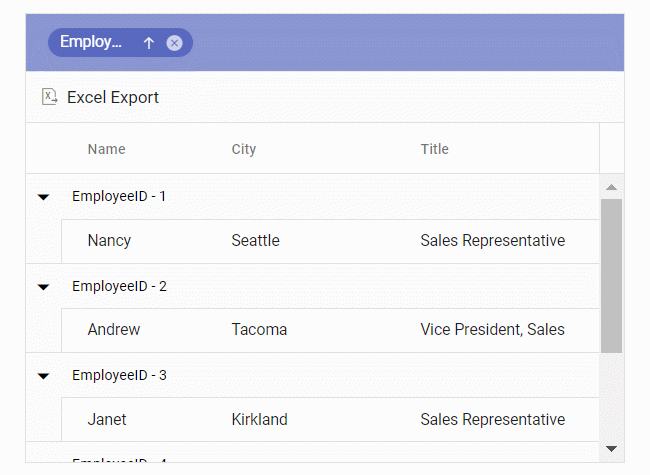
Task: Sort by the Title column header
Action: point(435,149)
